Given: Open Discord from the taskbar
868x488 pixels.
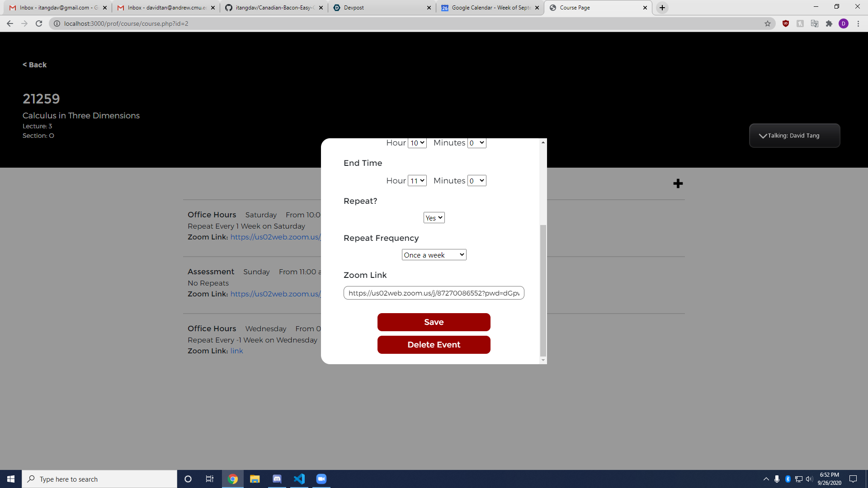Looking at the screenshot, I should tap(277, 479).
